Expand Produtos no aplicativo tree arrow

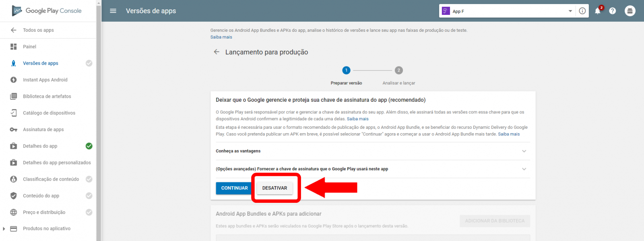[4, 229]
